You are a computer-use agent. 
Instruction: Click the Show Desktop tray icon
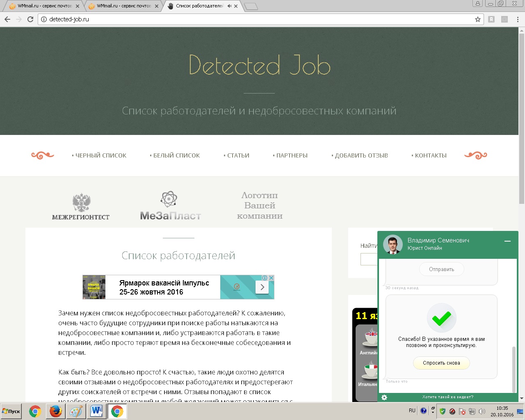click(x=521, y=411)
